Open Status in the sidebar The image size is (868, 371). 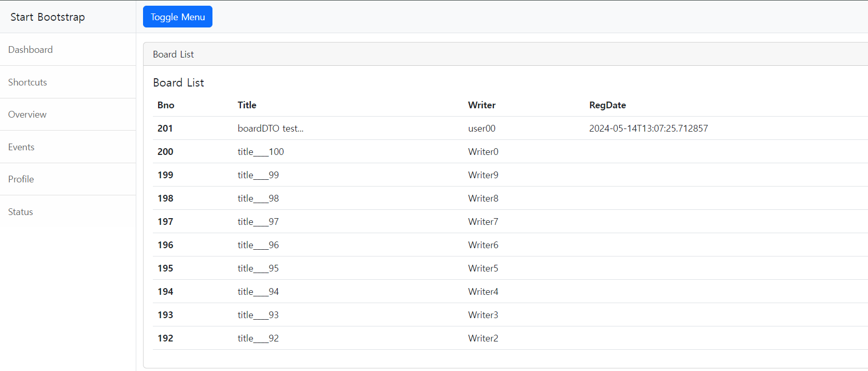pos(68,212)
